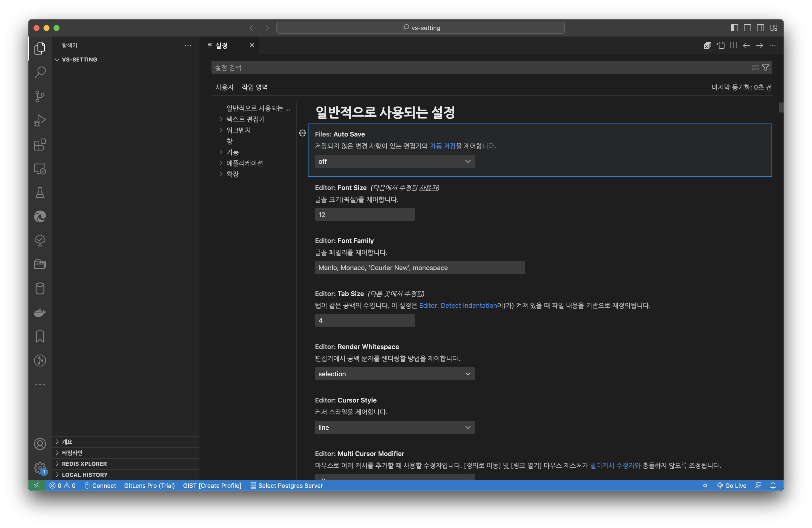Open the Render Whitespace dropdown
The image size is (812, 528).
(394, 374)
